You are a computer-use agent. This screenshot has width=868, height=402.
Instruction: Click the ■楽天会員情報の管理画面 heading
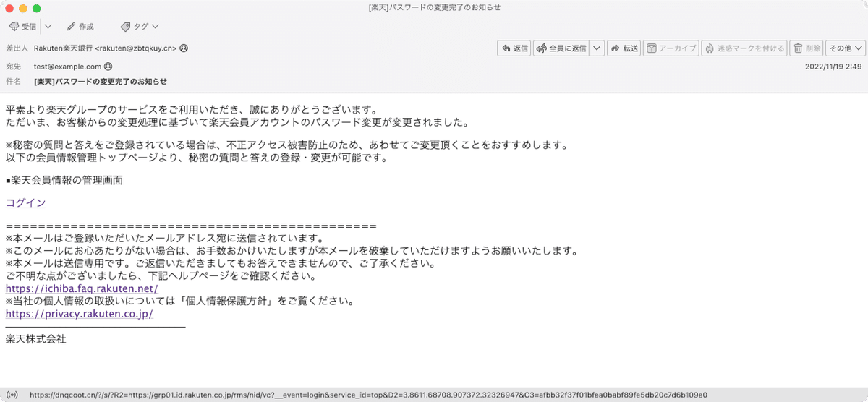click(64, 180)
